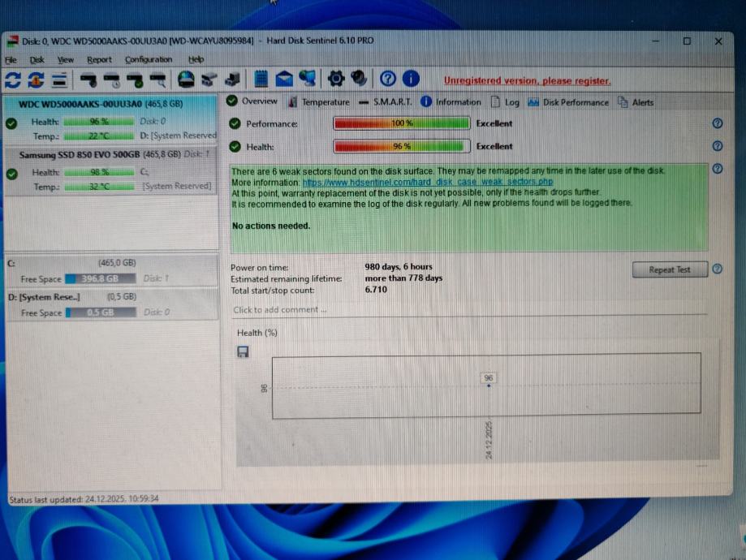Image resolution: width=746 pixels, height=560 pixels.
Task: Click the 'No actions needed.' text
Action: [270, 226]
